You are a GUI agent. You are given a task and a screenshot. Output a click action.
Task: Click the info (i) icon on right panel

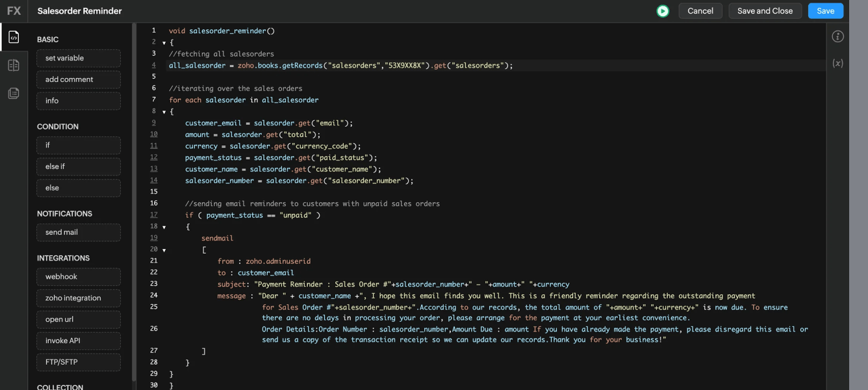click(x=838, y=36)
